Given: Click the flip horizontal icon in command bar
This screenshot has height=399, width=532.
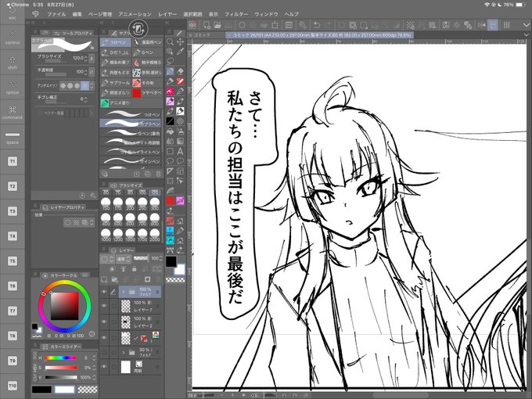Looking at the screenshot, I should (481, 25).
